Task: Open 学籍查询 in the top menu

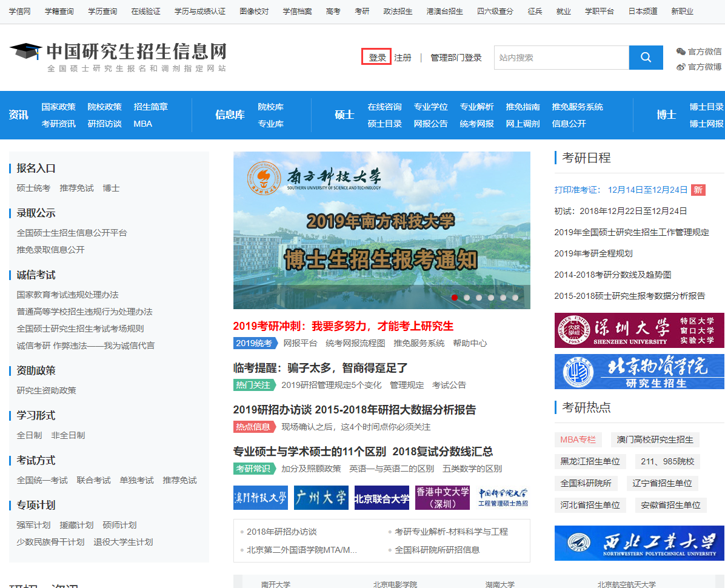Action: click(59, 12)
